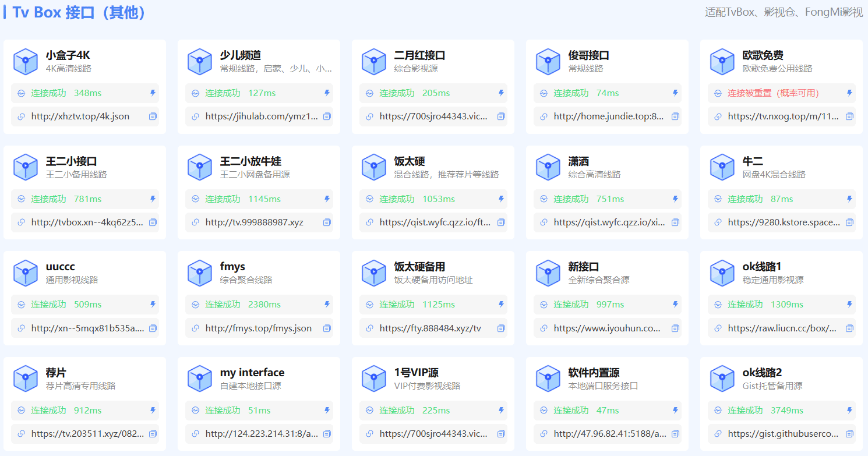Copy the 牛二 interface URL
Screen dimensions: 868x456
point(849,222)
